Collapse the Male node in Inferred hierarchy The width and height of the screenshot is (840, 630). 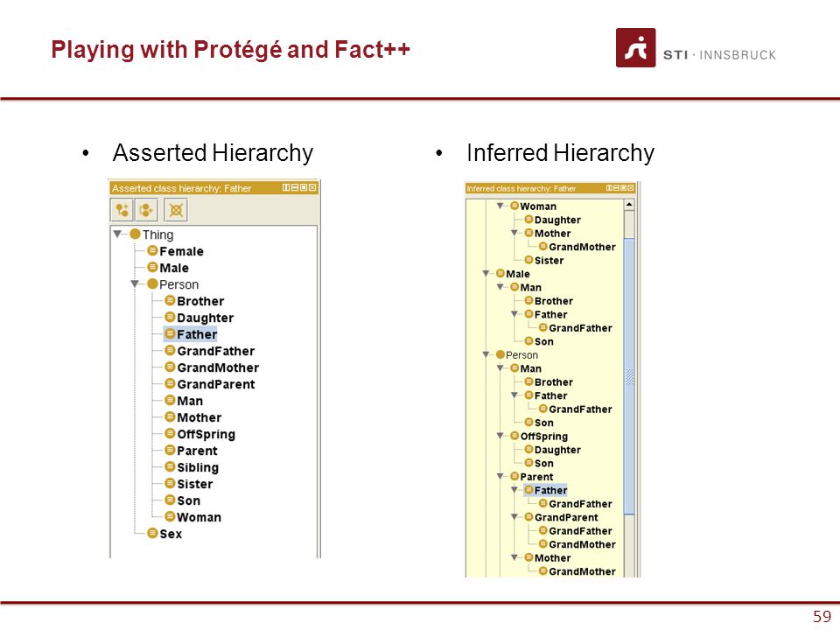pos(486,273)
